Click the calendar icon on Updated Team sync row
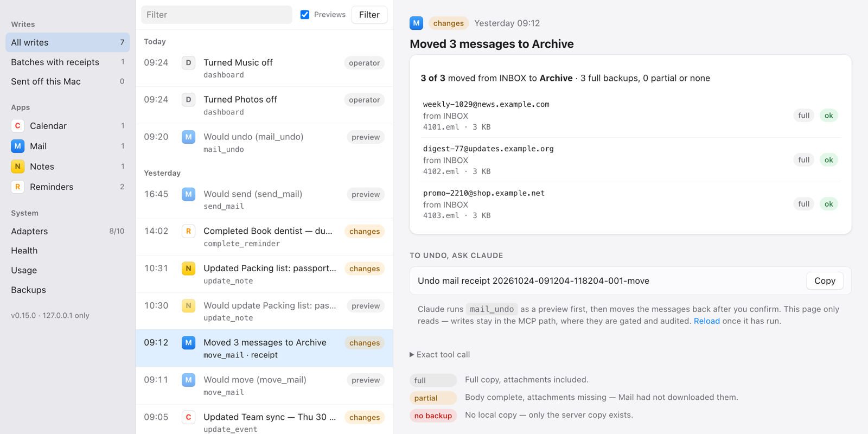This screenshot has width=868, height=434. click(x=188, y=417)
